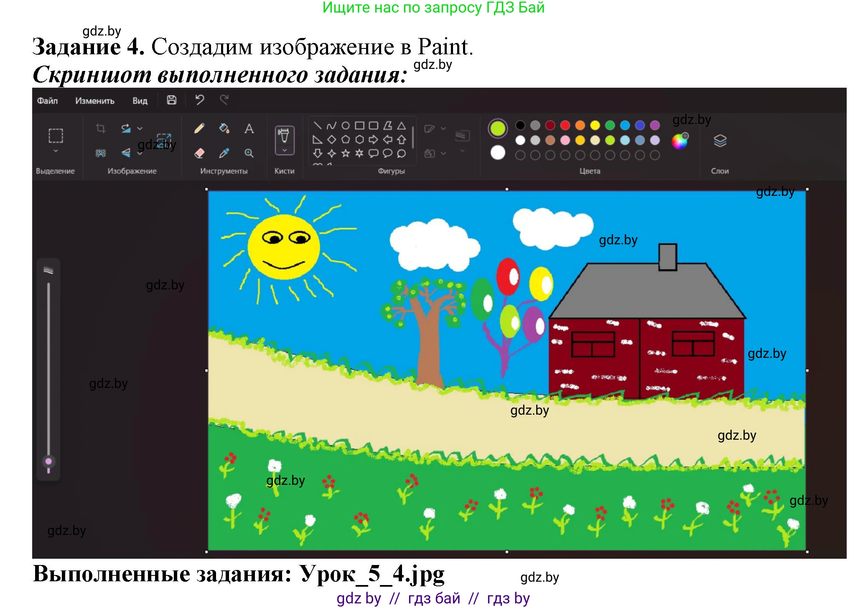Select the Pencil tool

pos(199,128)
